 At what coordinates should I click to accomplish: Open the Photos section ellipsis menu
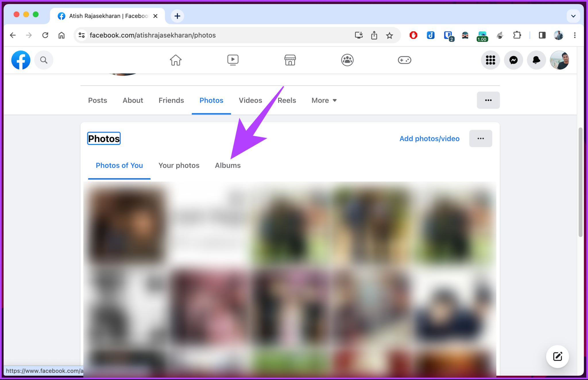pos(481,139)
